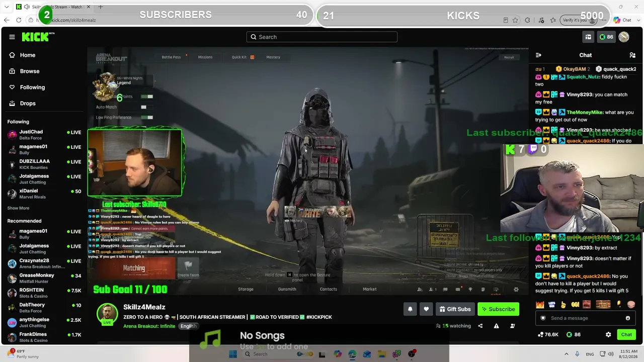The height and width of the screenshot is (362, 644).
Task: Open the Kick hamburger sidebar menu
Action: [12, 37]
